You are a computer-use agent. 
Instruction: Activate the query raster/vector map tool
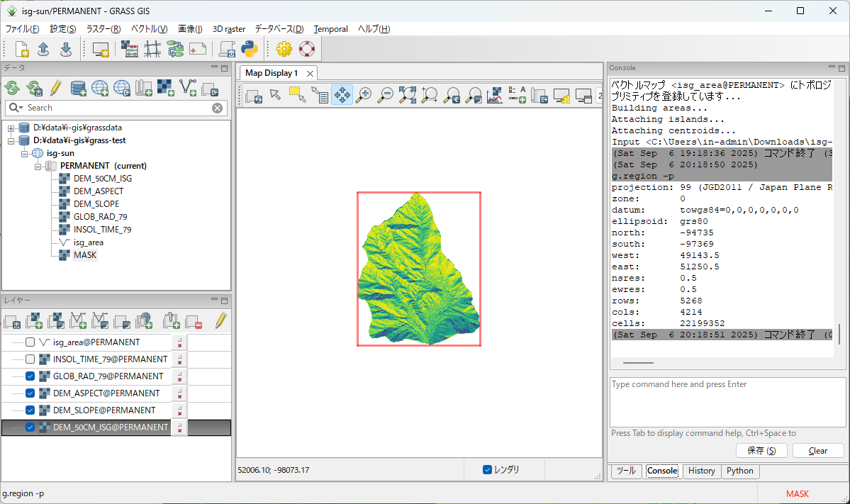click(x=319, y=95)
